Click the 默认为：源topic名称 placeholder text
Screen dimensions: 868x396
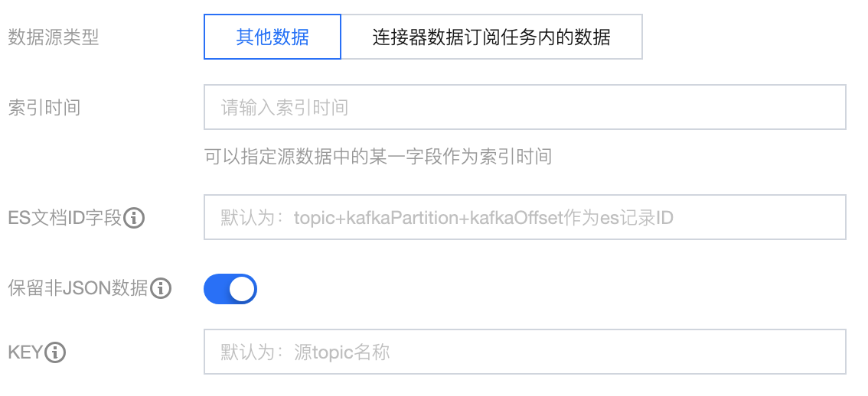[305, 352]
